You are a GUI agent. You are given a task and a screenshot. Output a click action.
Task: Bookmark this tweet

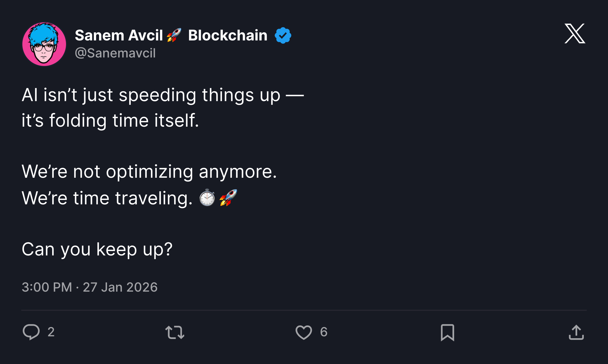(x=448, y=333)
